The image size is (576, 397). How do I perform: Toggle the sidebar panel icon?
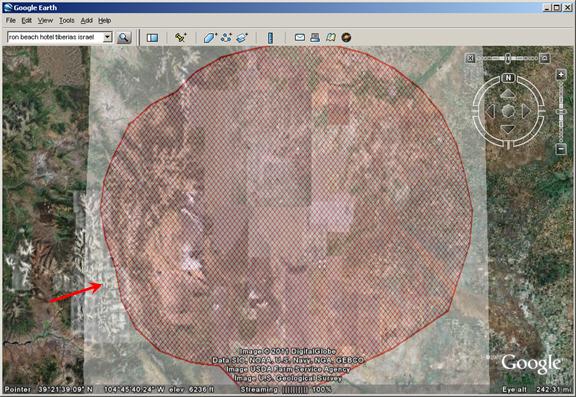(152, 37)
